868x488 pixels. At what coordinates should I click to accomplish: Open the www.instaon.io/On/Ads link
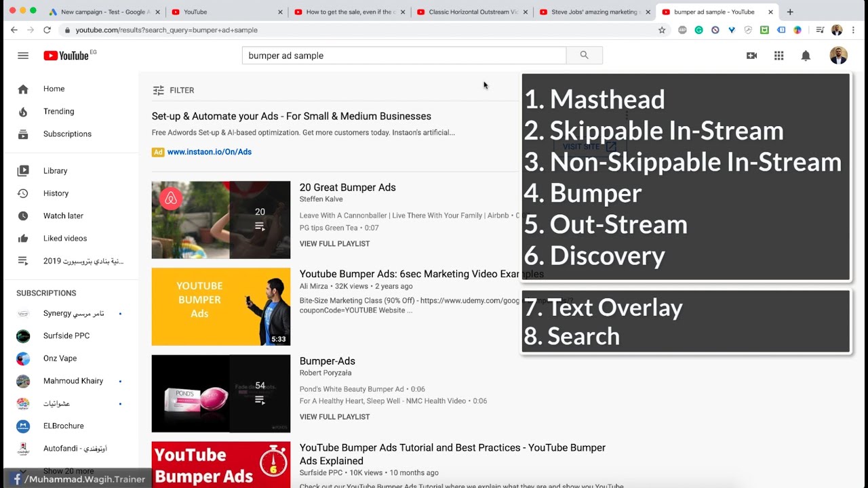tap(210, 152)
